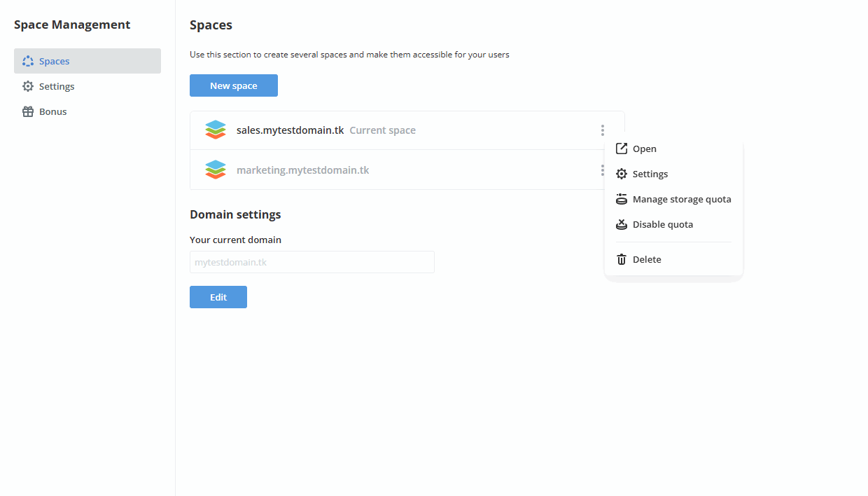Image resolution: width=868 pixels, height=496 pixels.
Task: Click the storage icon beside Manage storage quota
Action: [x=621, y=198]
